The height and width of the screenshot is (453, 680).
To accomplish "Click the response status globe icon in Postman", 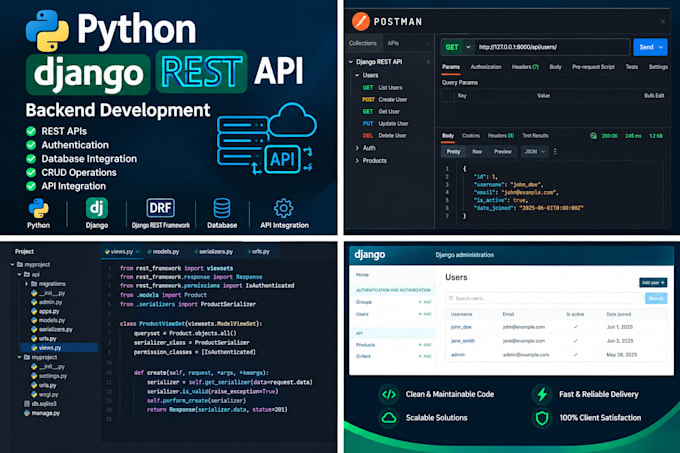I will point(593,136).
